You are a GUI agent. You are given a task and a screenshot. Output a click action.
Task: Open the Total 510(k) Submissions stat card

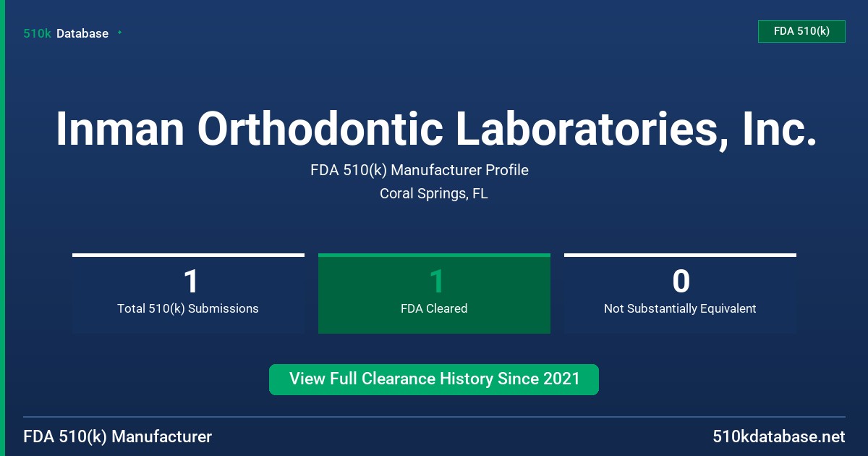pos(188,294)
